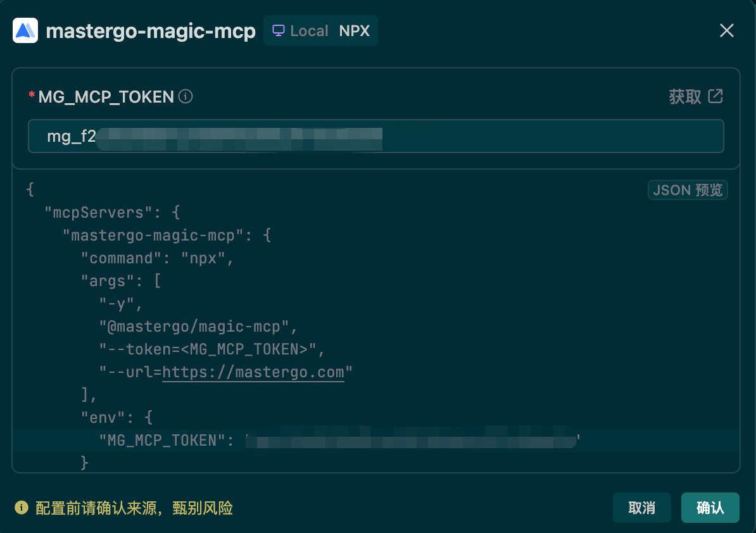The width and height of the screenshot is (756, 533).
Task: Click the "-y" argument line
Action: tap(120, 304)
